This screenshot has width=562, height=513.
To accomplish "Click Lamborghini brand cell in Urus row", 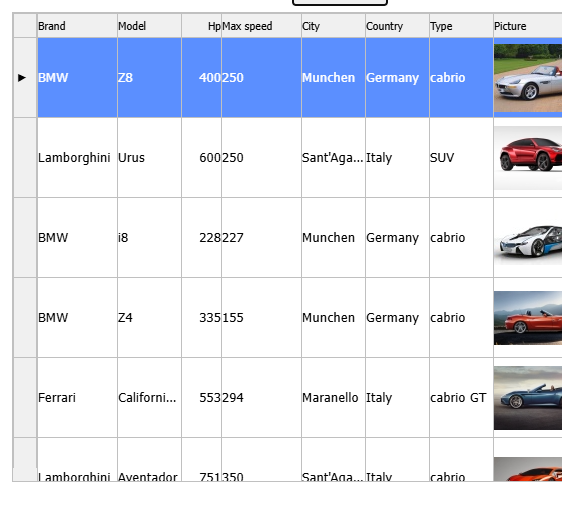I will pos(77,157).
